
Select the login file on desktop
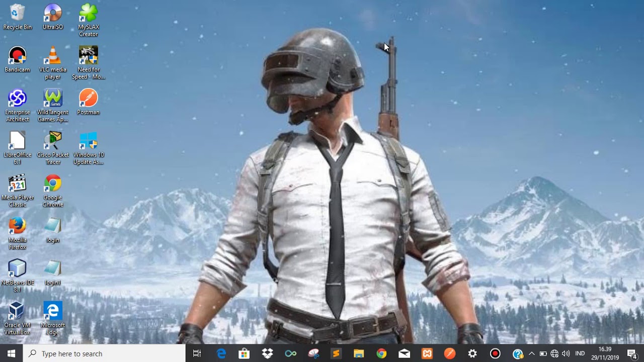pos(52,230)
